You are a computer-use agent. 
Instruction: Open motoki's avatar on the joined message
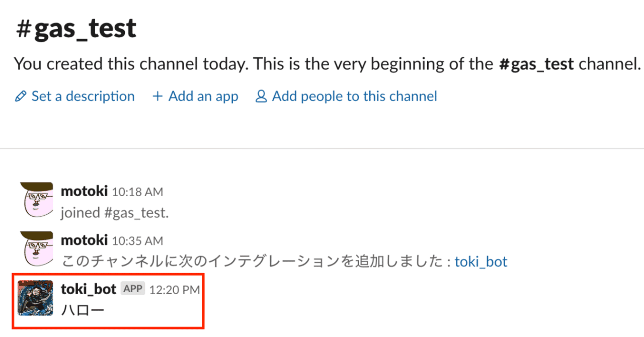point(36,200)
